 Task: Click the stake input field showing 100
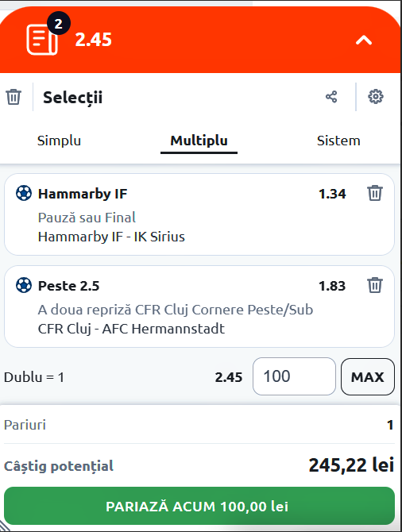coord(294,376)
